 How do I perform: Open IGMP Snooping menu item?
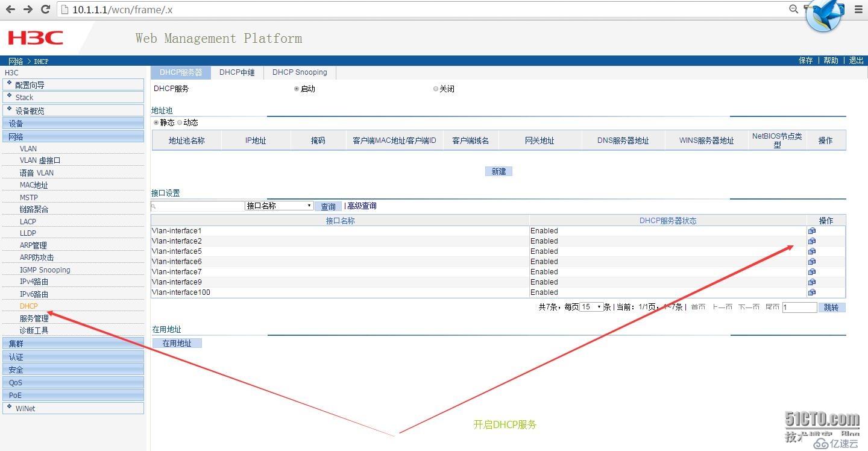45,270
